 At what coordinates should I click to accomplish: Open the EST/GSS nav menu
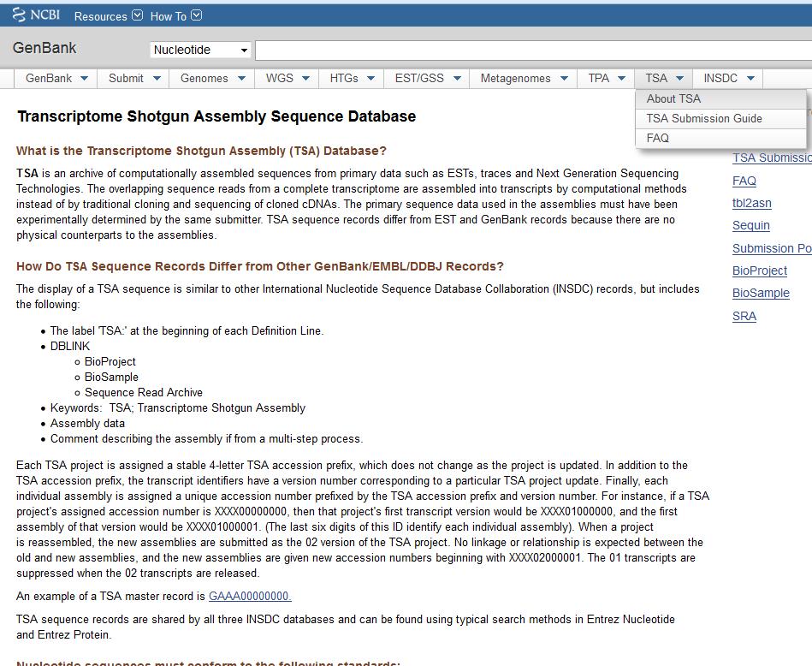tap(427, 78)
